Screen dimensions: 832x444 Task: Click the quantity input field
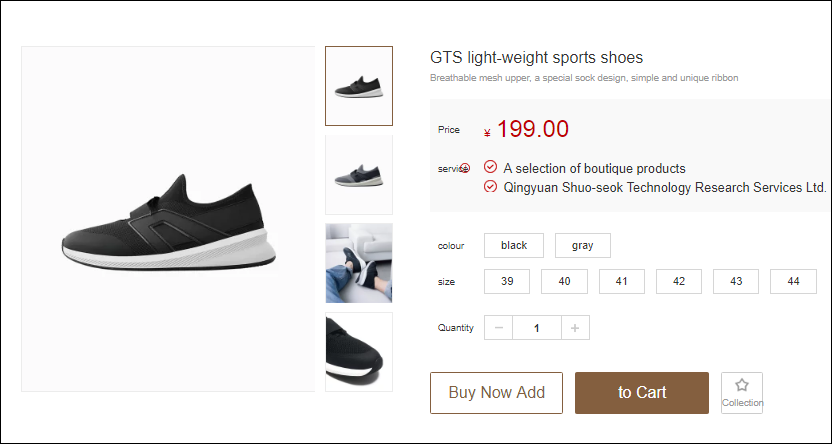coord(536,328)
